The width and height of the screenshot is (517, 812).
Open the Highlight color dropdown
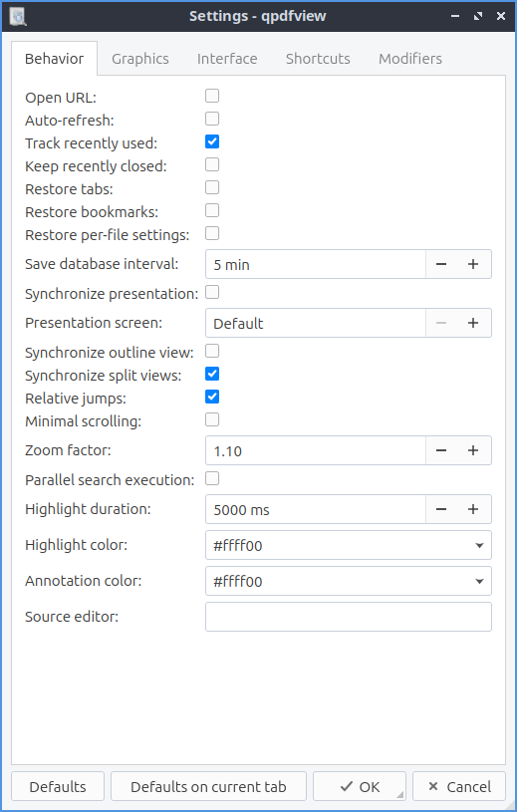349,545
